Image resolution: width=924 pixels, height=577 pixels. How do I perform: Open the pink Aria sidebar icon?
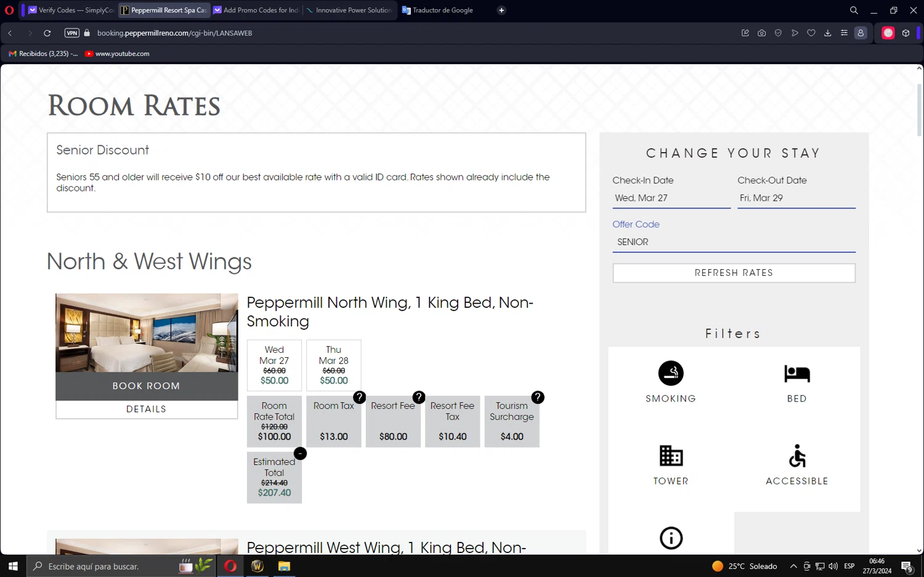coord(888,33)
